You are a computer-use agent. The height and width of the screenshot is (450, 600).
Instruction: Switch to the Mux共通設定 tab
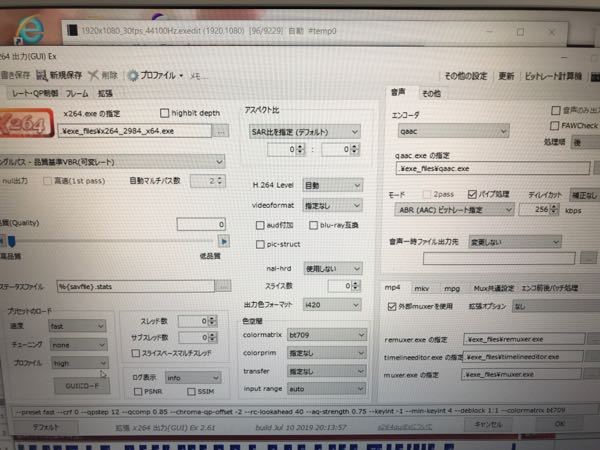click(x=494, y=289)
